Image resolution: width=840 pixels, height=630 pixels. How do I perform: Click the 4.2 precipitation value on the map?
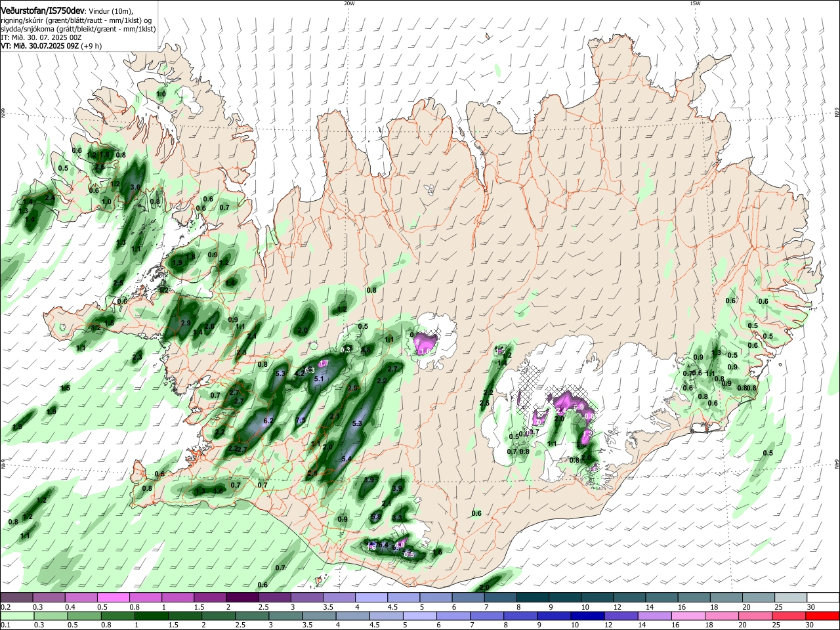[299, 373]
